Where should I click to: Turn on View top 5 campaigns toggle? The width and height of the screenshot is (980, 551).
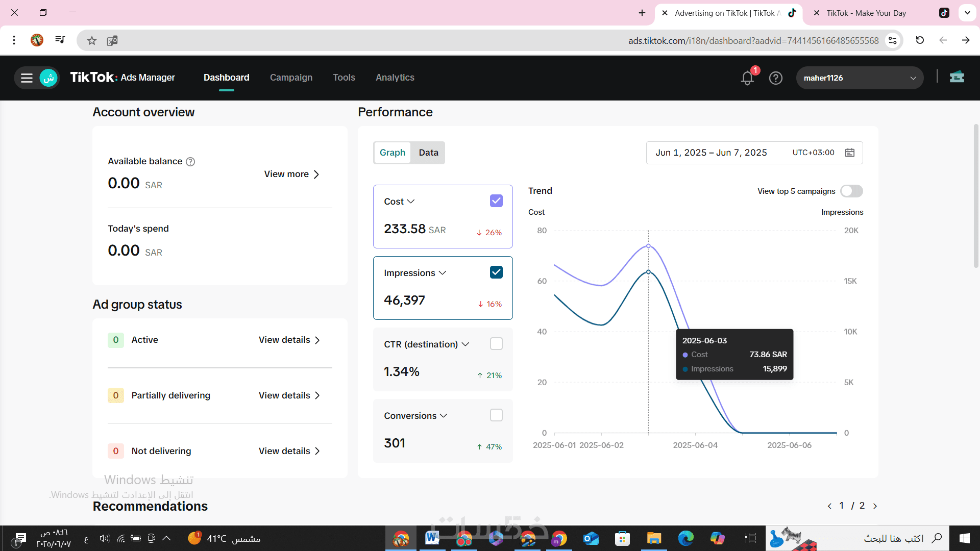click(851, 191)
